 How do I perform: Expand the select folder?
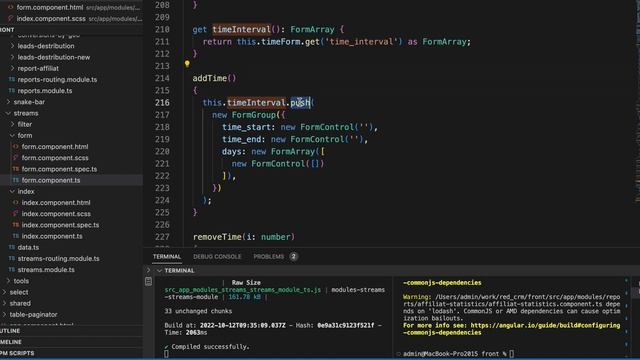click(x=19, y=292)
